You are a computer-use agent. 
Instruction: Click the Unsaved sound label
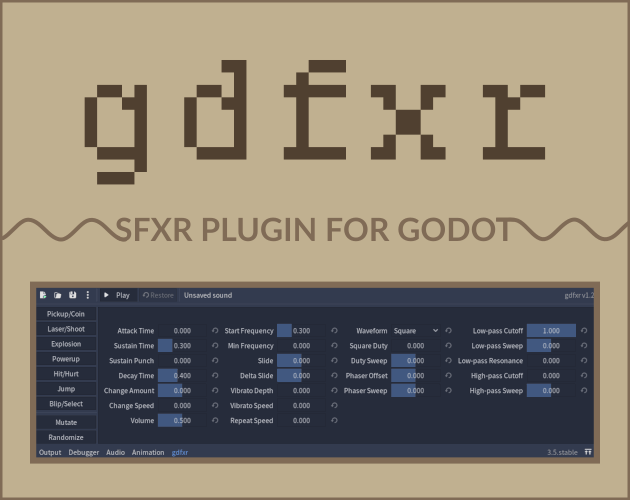[208, 295]
